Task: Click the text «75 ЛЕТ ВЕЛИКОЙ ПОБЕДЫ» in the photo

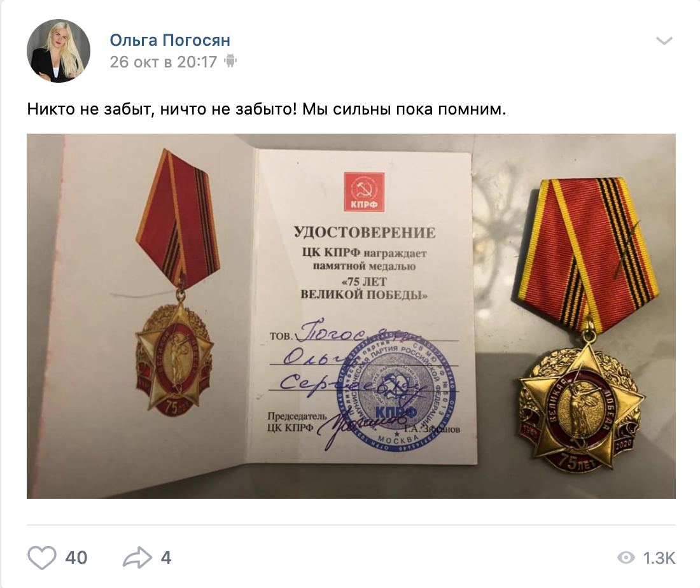Action: pos(364,288)
